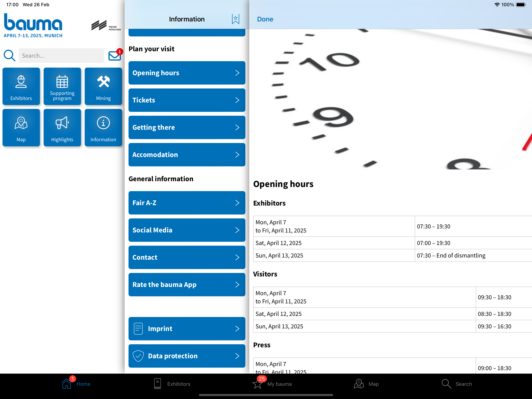Open the Supporting program calendar tile
Image resolution: width=532 pixels, height=399 pixels.
62,86
